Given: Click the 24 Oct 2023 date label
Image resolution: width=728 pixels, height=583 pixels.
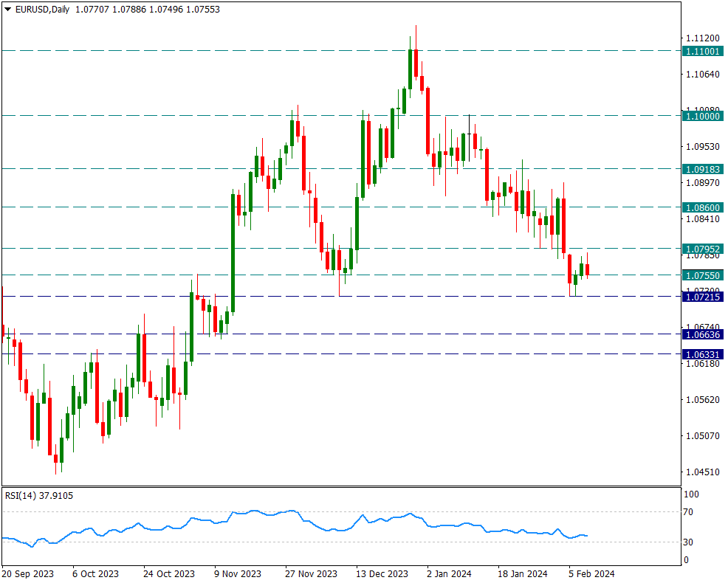Looking at the screenshot, I should pyautogui.click(x=169, y=573).
